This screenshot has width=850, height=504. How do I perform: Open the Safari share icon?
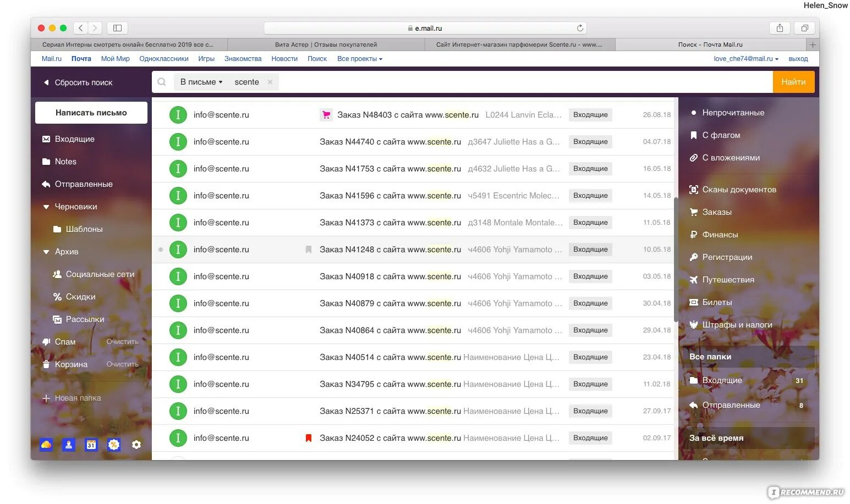pos(780,28)
